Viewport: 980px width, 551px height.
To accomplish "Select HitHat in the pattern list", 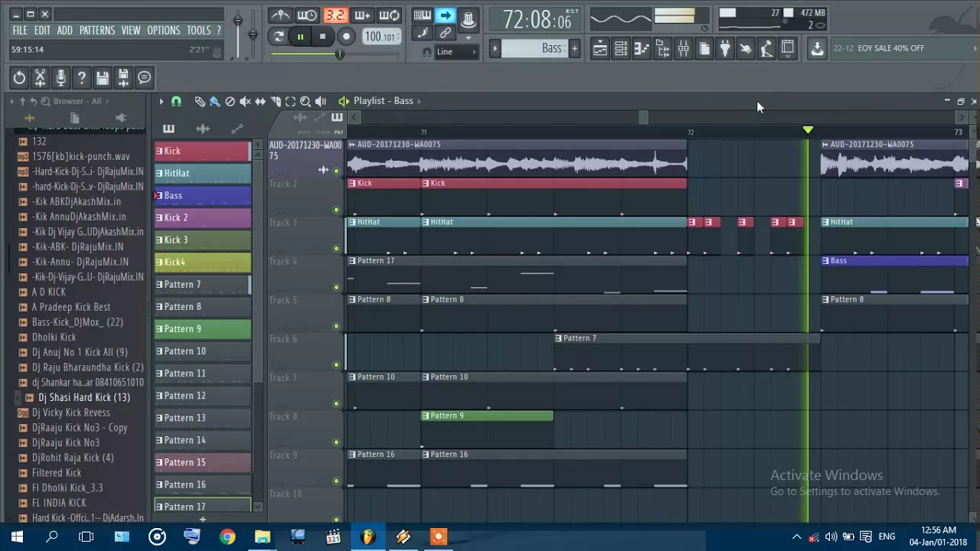I will pyautogui.click(x=202, y=174).
